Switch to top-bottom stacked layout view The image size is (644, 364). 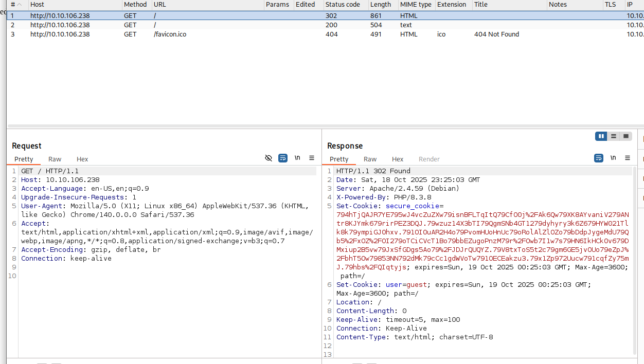click(613, 136)
